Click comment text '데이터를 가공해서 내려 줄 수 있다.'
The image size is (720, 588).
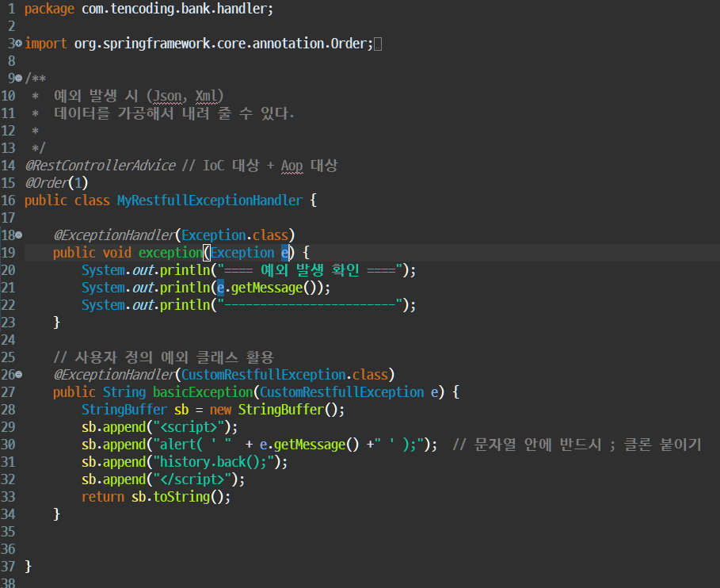click(174, 113)
